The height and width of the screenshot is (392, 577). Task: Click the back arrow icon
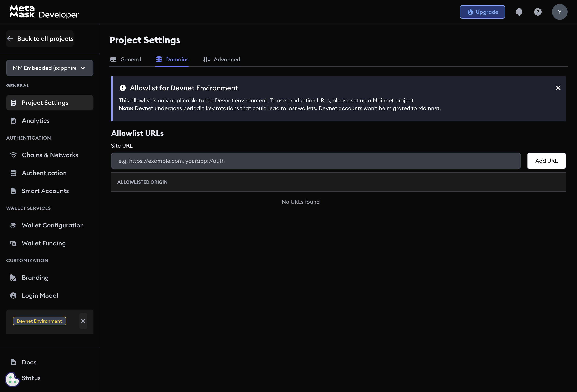(10, 39)
